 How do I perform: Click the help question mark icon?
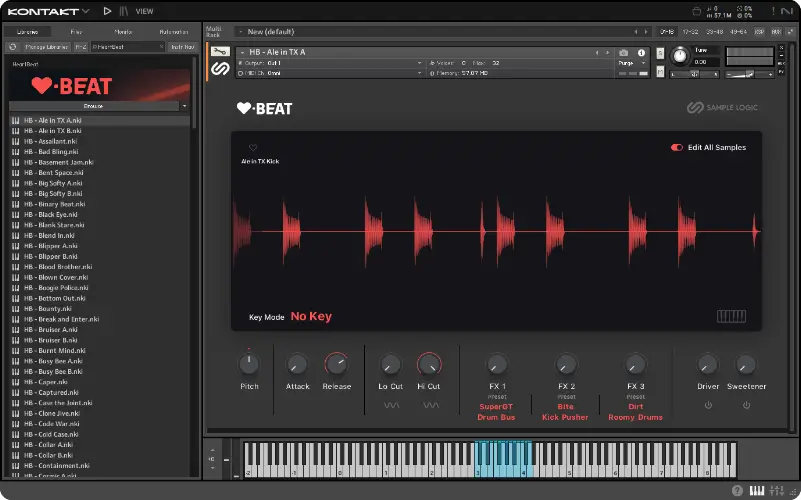coord(737,491)
